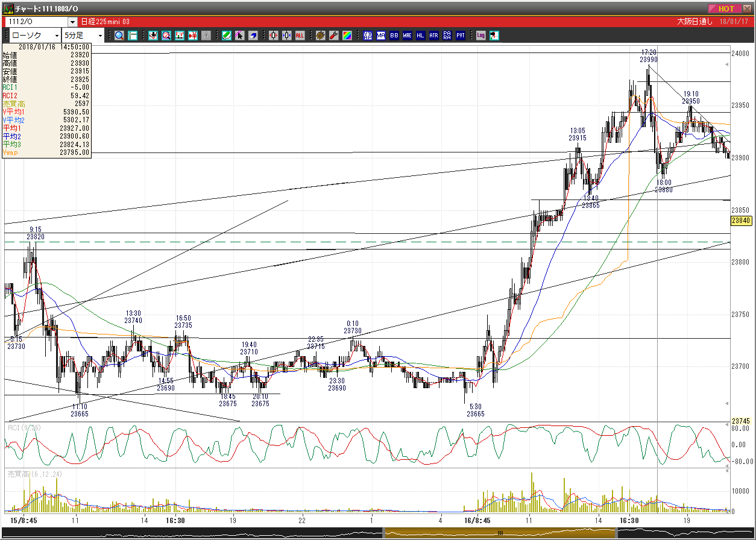
Task: Click the 大阪日通し session label
Action: click(x=695, y=22)
